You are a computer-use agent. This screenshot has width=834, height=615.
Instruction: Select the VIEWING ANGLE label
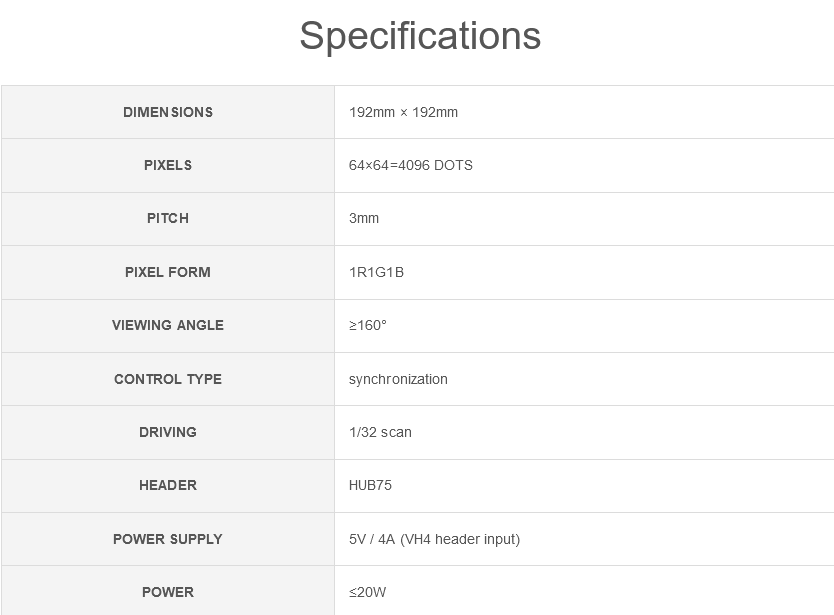[168, 326]
